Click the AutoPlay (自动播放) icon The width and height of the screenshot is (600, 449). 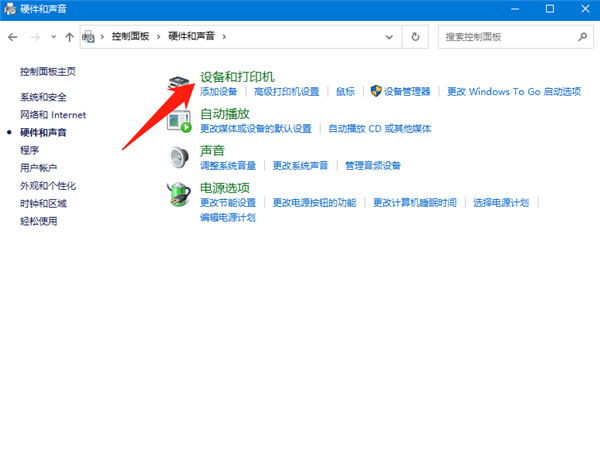180,121
